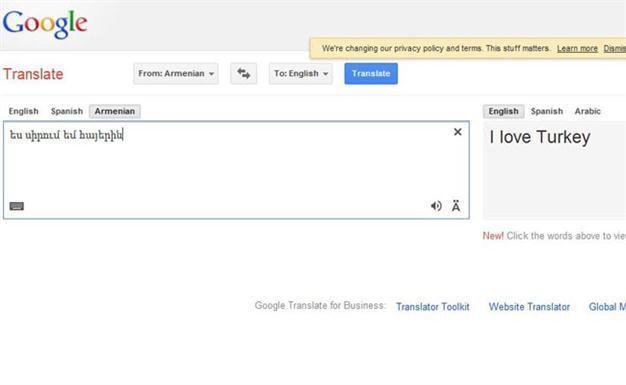Swap source and target languages
The width and height of the screenshot is (626, 385).
pyautogui.click(x=244, y=73)
